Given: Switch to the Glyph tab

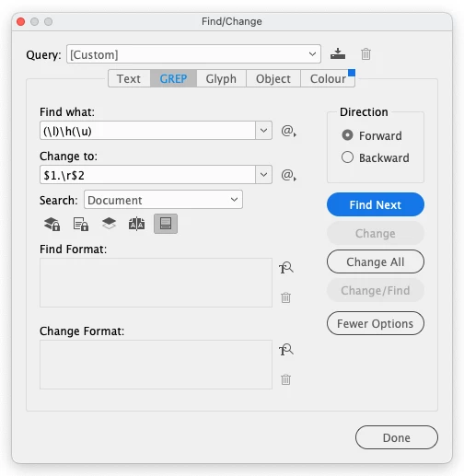Looking at the screenshot, I should tap(221, 78).
